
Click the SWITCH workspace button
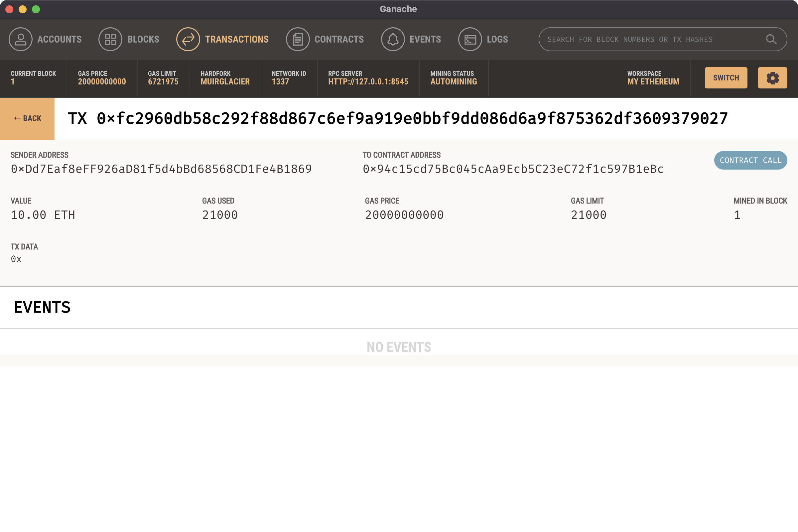click(726, 78)
